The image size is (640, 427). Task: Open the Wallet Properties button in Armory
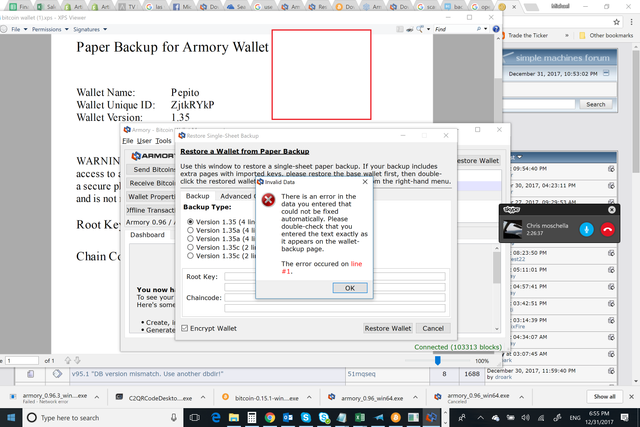coord(151,196)
